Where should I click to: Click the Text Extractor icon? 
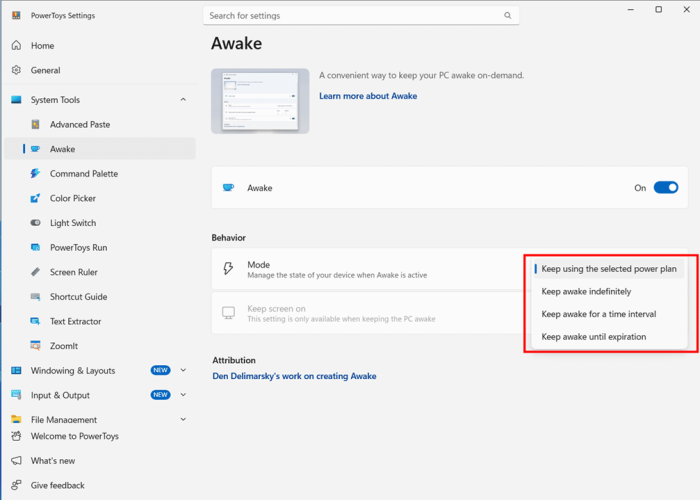[x=35, y=321]
